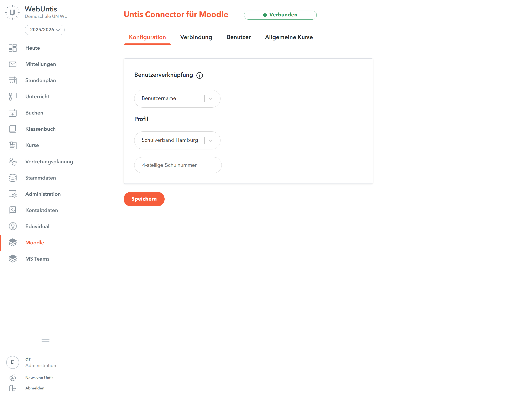532x399 pixels.
Task: Switch to the Verbindung tab
Action: pos(196,37)
